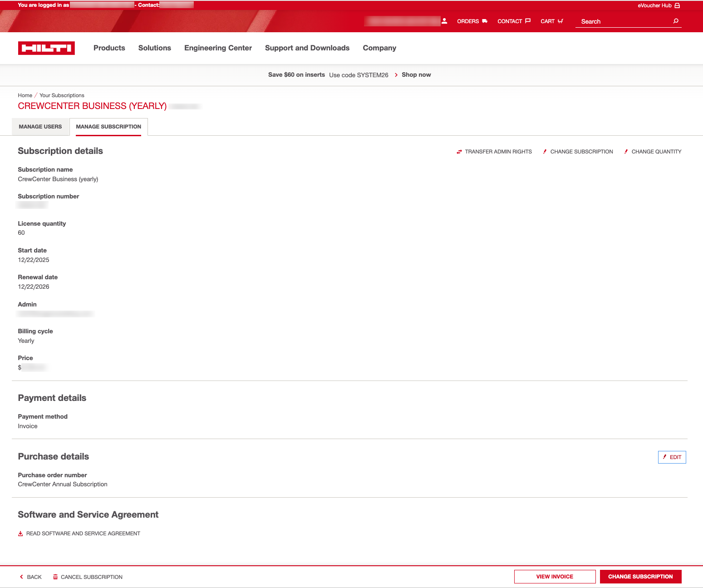Click the pencil icon beside Change Quantity
The image size is (703, 588).
point(626,152)
